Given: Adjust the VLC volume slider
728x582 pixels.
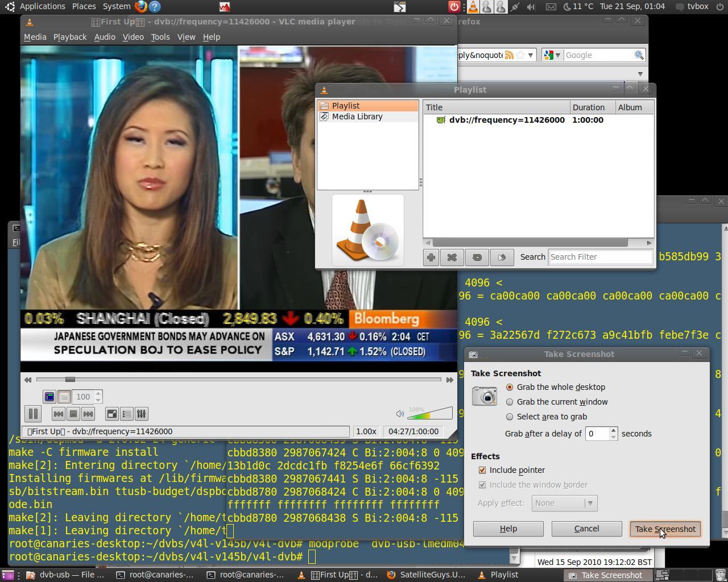Looking at the screenshot, I should 430,413.
